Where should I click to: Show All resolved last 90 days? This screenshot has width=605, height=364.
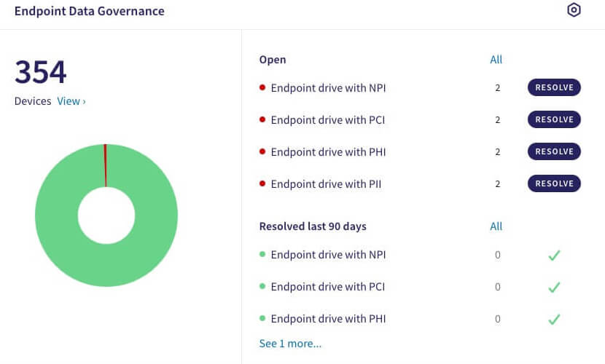(496, 226)
